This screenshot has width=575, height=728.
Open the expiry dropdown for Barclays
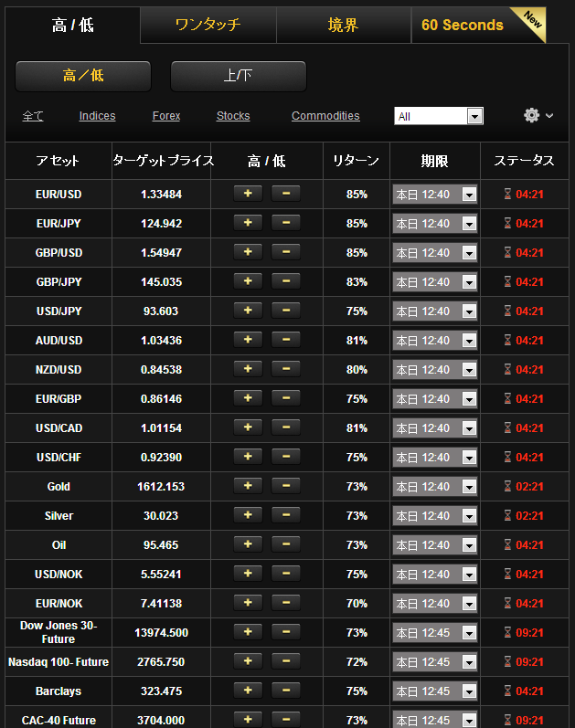tap(435, 691)
